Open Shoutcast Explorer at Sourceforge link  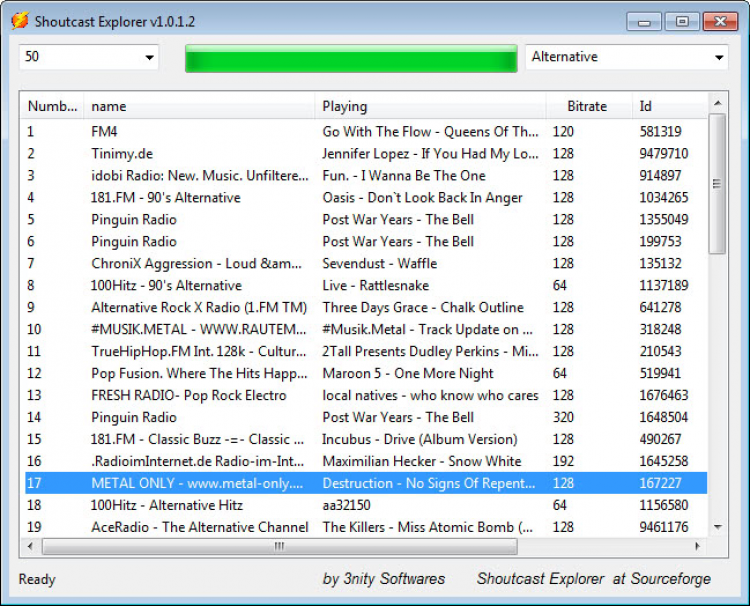(x=594, y=579)
